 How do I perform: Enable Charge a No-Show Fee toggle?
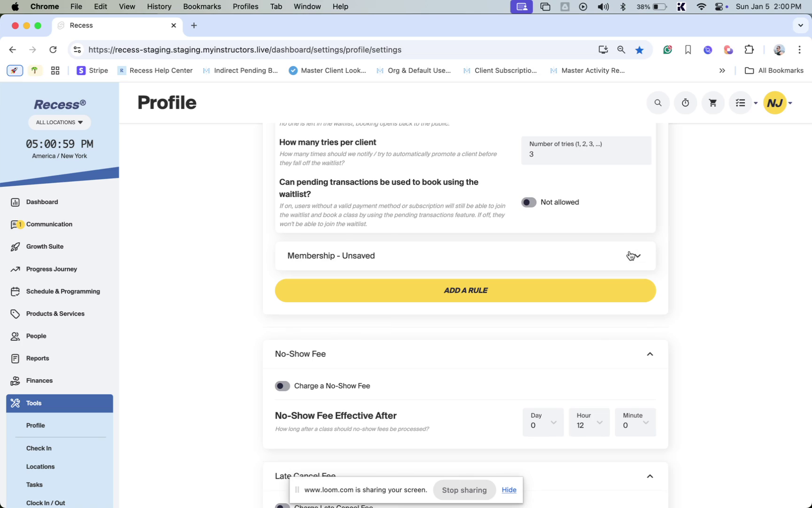point(282,386)
